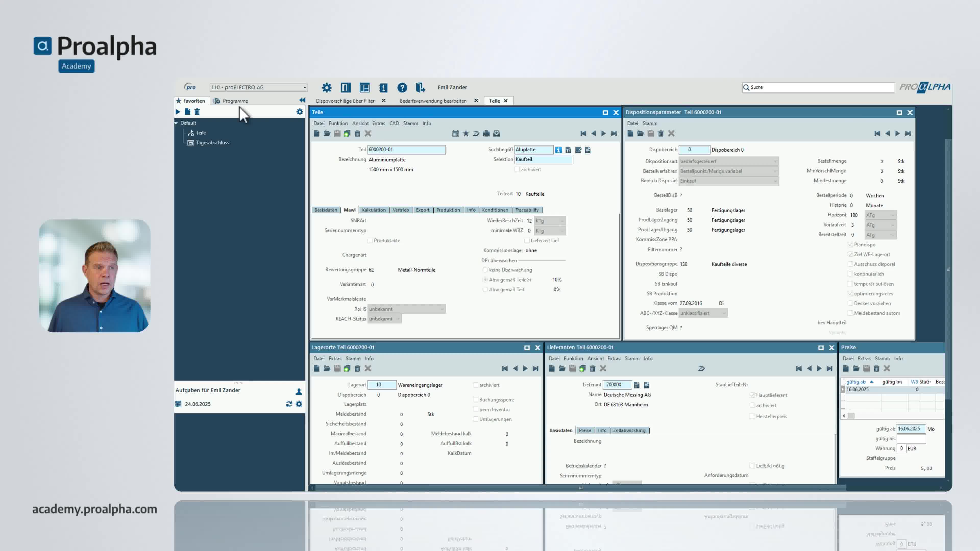Open the RoHS 'unbekannt' dropdown
The height and width of the screenshot is (551, 980).
click(x=406, y=309)
